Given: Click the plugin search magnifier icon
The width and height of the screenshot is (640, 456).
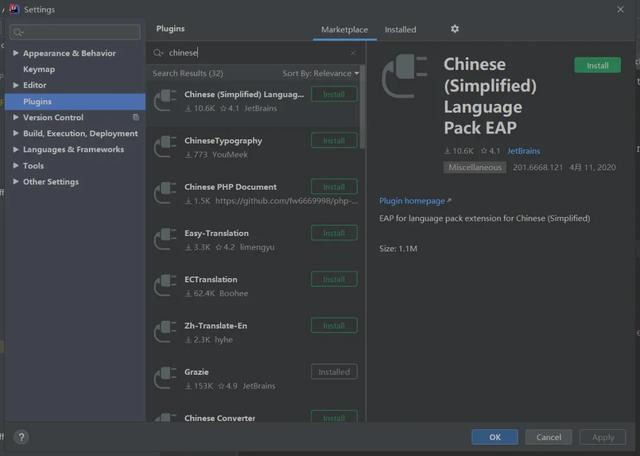Looking at the screenshot, I should click(158, 53).
